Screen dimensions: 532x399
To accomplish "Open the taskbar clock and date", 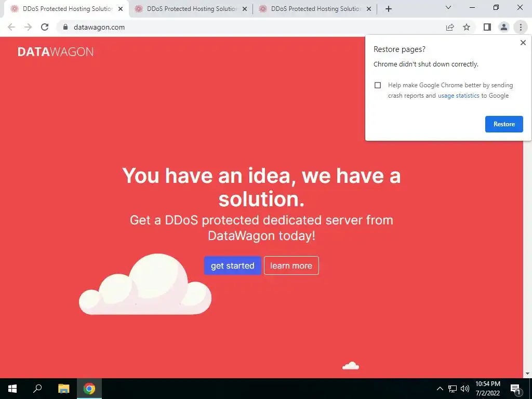I will coord(487,389).
